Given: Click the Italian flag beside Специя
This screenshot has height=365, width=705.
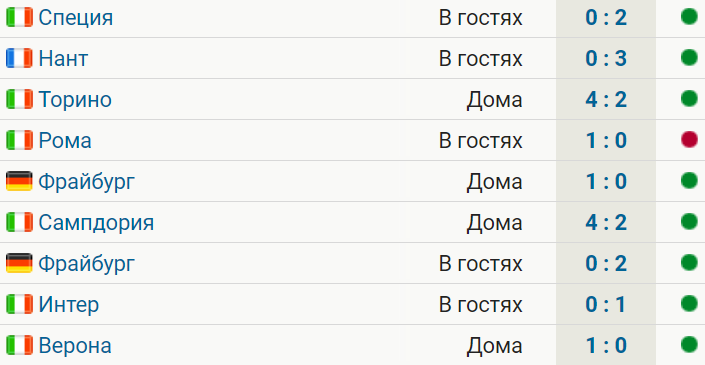Looking at the screenshot, I should (x=19, y=18).
